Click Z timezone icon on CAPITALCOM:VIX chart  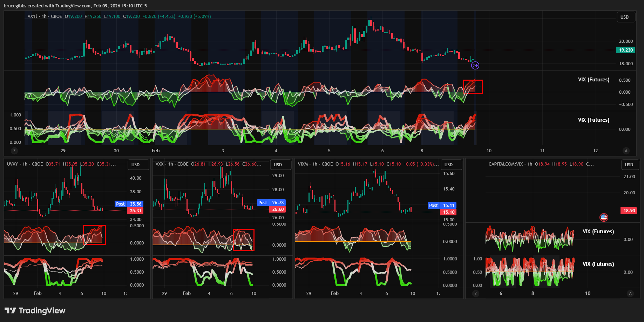[x=475, y=294]
